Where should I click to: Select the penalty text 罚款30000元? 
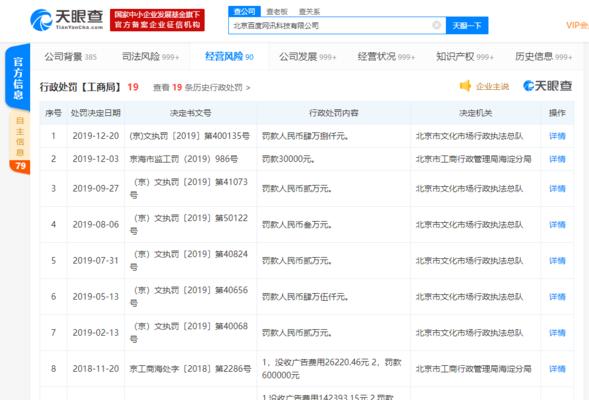click(288, 159)
